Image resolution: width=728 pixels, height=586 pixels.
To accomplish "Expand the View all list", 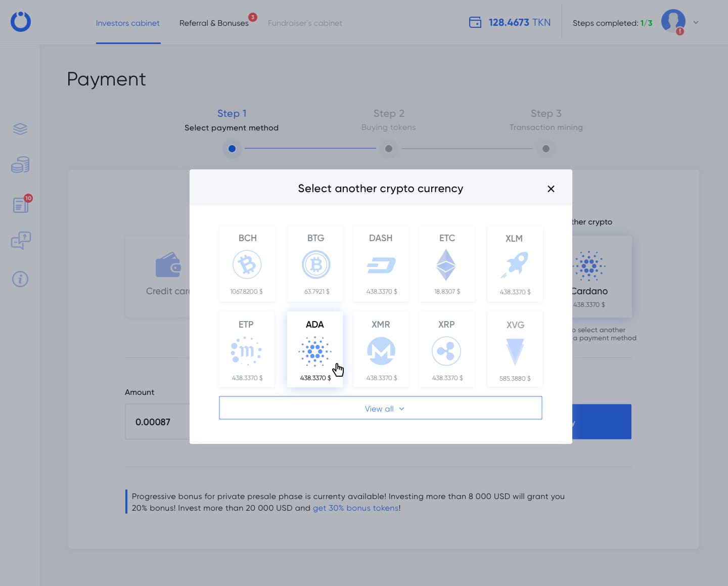I will coord(381,408).
